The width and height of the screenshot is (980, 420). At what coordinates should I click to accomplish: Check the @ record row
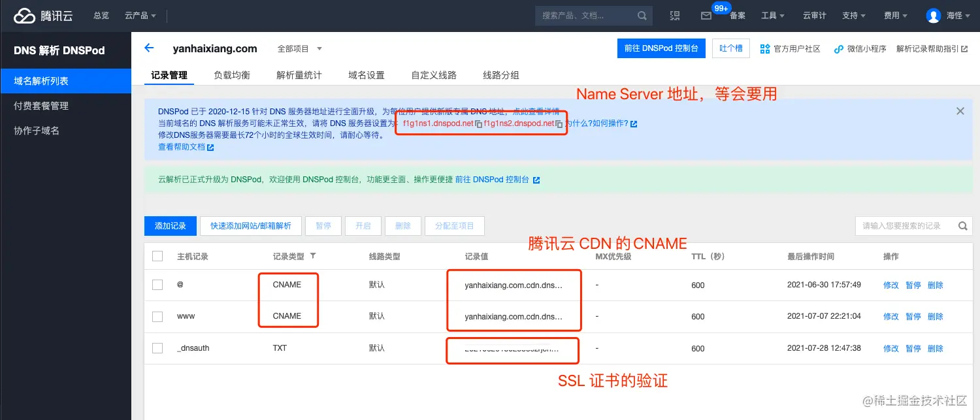point(157,285)
